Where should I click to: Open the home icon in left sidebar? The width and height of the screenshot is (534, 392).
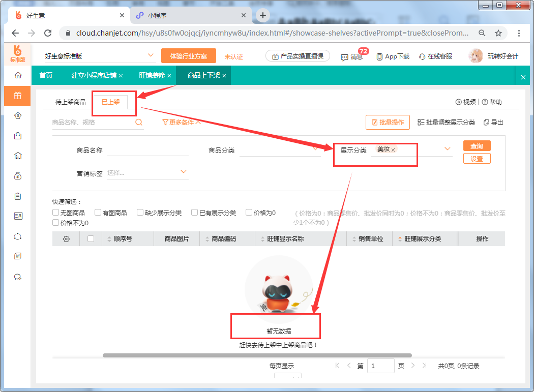coord(18,75)
